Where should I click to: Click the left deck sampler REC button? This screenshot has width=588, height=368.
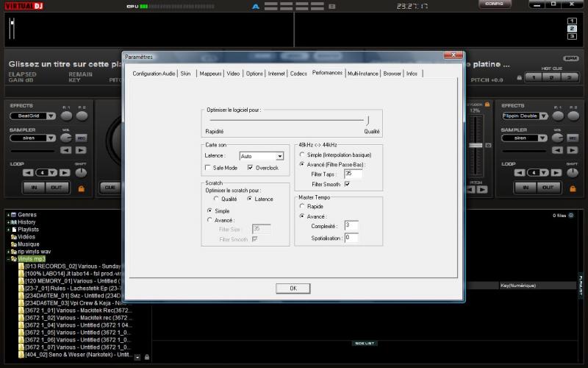(82, 138)
